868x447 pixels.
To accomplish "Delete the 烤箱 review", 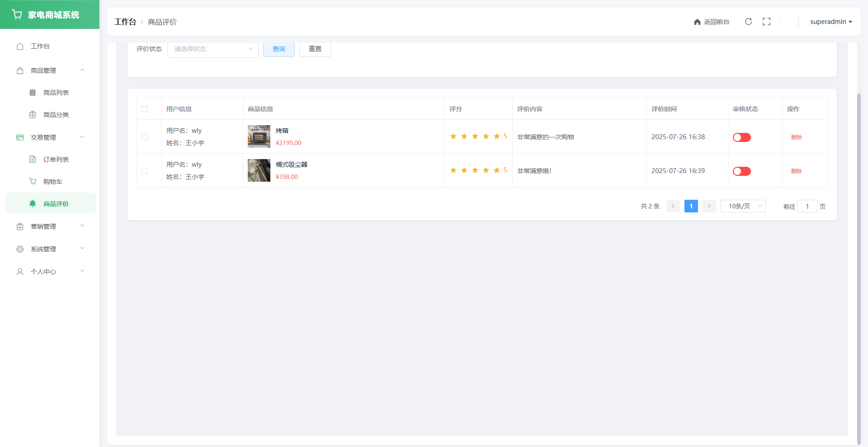I will (796, 137).
